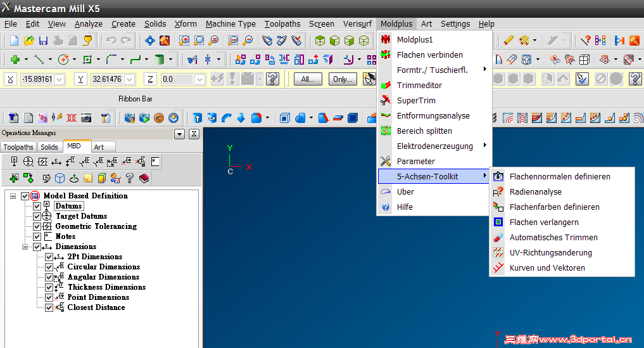Screen dimensions: 644x348
Task: Click the Fit to screen icon
Action: pyautogui.click(x=150, y=41)
